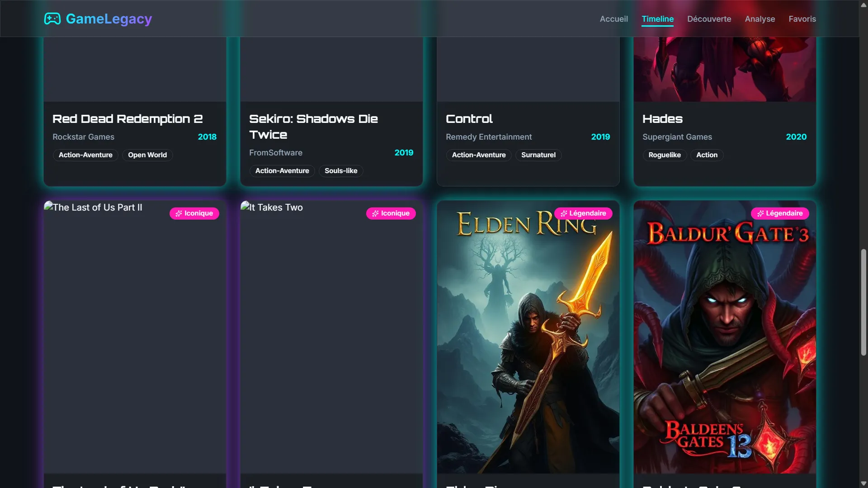Select the Action-Aventure tag on Control
868x488 pixels.
pos(478,155)
